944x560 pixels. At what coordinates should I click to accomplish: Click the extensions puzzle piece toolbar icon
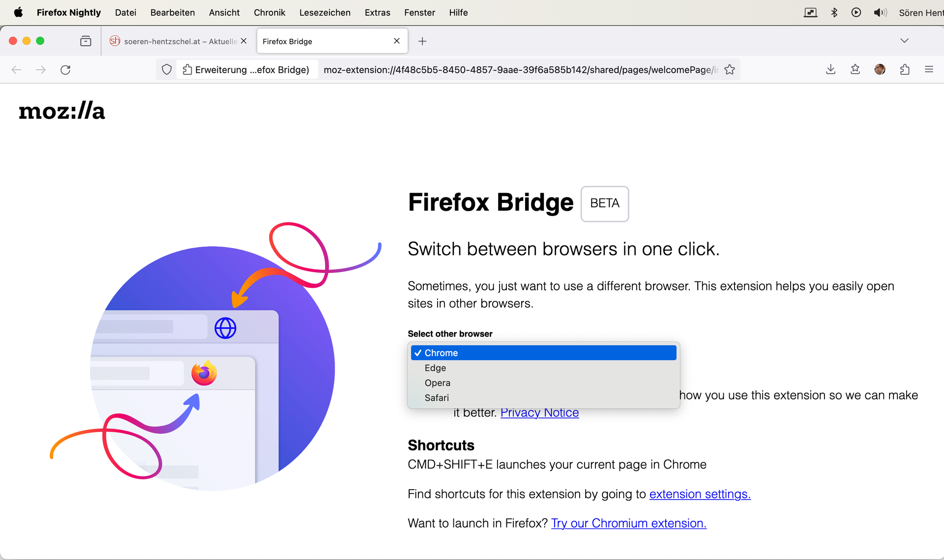[x=905, y=70]
